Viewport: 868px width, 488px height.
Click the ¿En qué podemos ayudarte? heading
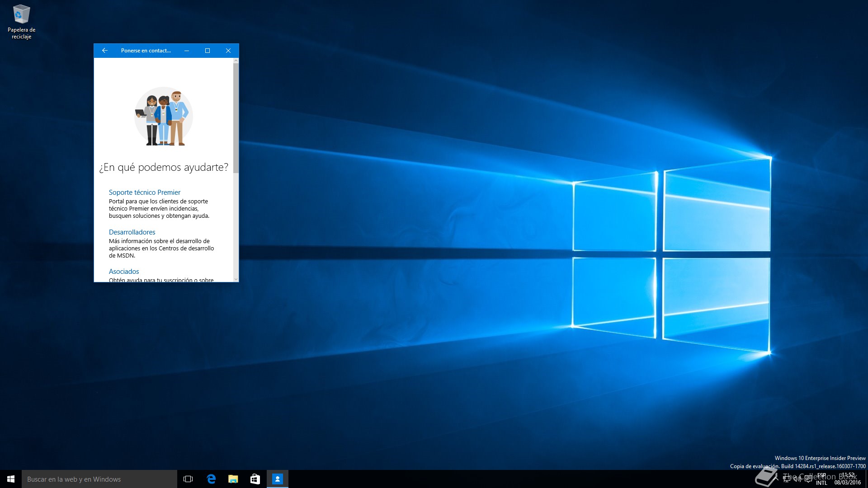point(164,167)
